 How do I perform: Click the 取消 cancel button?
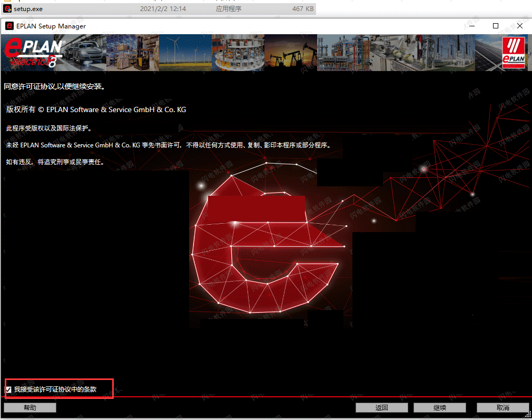(503, 407)
